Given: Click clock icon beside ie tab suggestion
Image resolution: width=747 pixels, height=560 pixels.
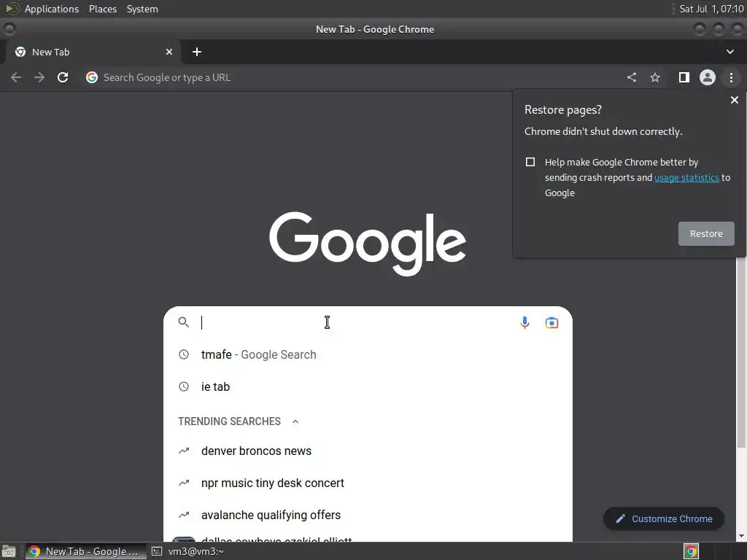Looking at the screenshot, I should [x=184, y=386].
